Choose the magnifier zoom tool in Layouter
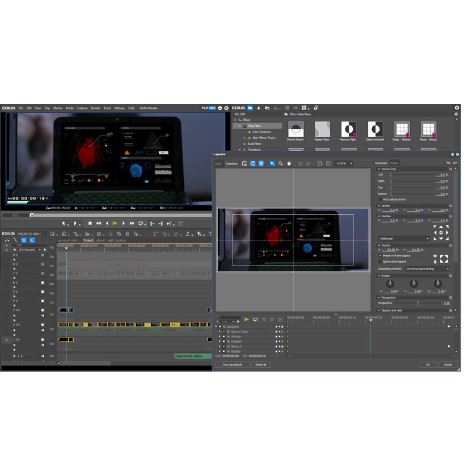The width and height of the screenshot is (476, 476). tap(280, 163)
